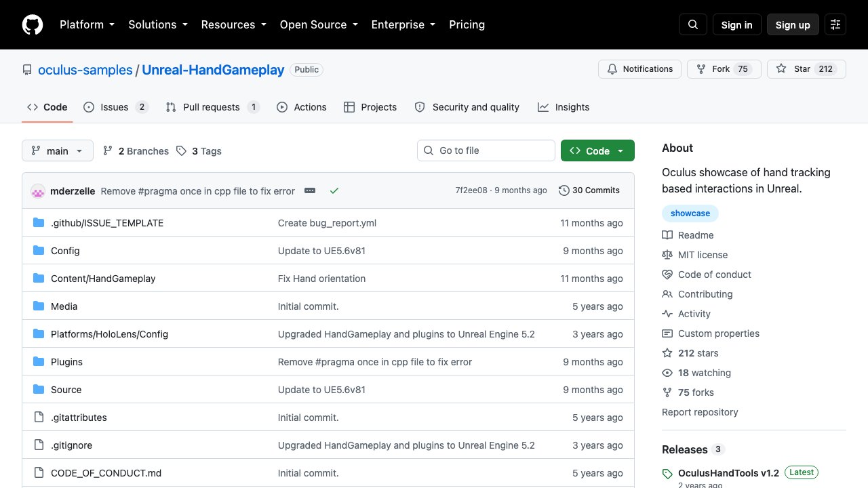Open commit message 'Fix Hand orientation'
Viewport: 868px width, 488px height.
[x=321, y=279]
